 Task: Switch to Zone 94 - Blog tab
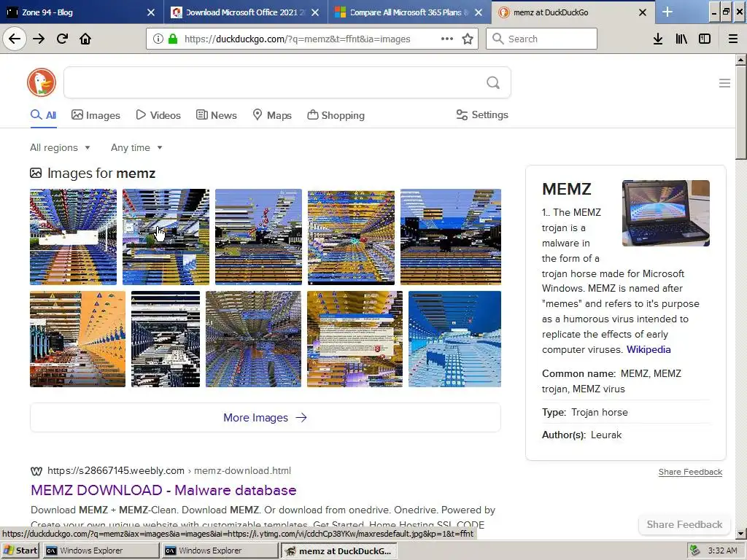tap(81, 12)
